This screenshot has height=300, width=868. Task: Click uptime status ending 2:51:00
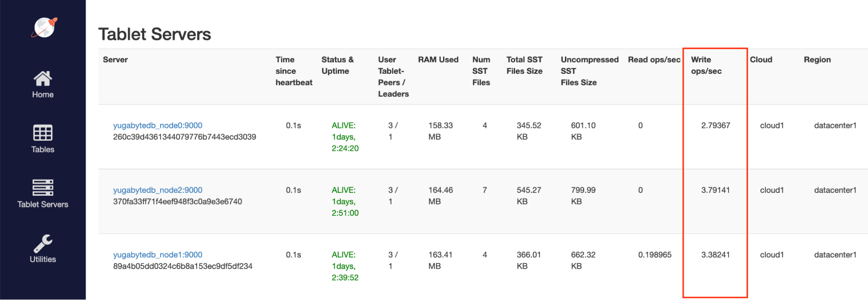tap(345, 201)
